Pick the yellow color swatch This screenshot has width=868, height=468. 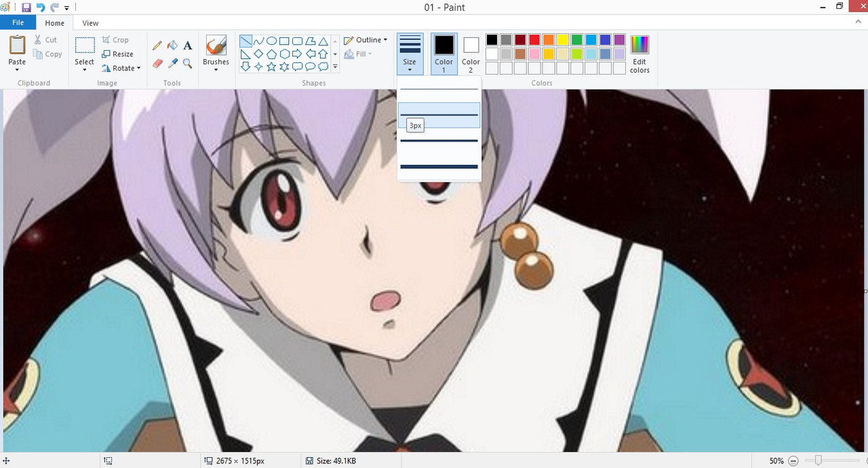pyautogui.click(x=562, y=40)
